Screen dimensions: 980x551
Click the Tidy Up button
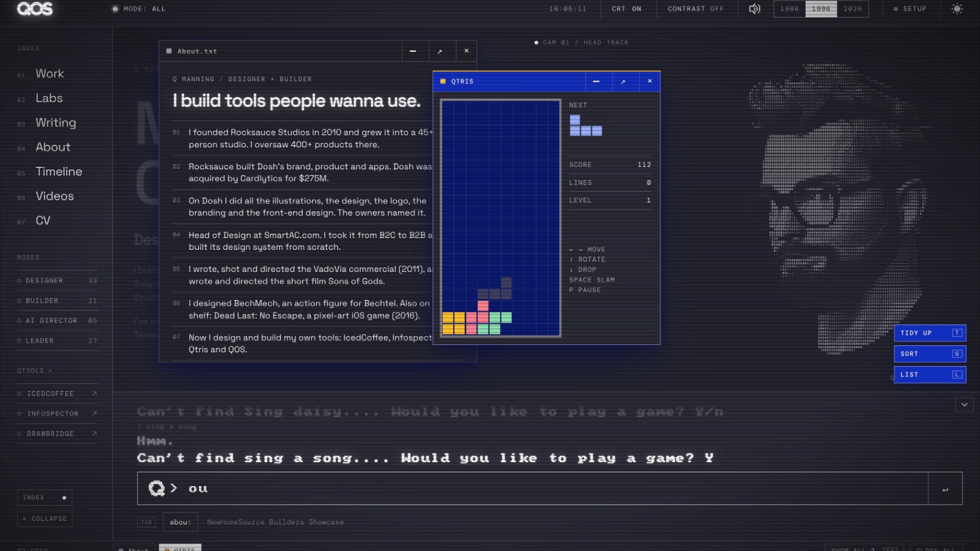pyautogui.click(x=930, y=333)
